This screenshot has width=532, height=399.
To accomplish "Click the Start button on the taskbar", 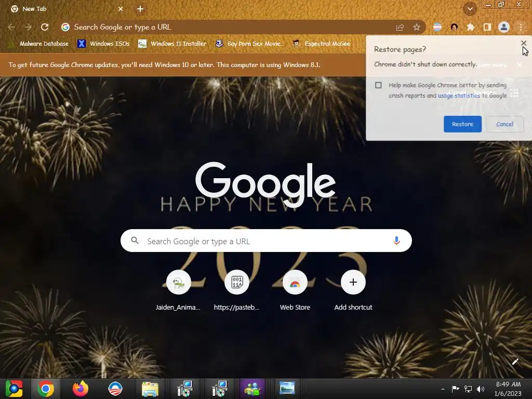I will click(14, 389).
